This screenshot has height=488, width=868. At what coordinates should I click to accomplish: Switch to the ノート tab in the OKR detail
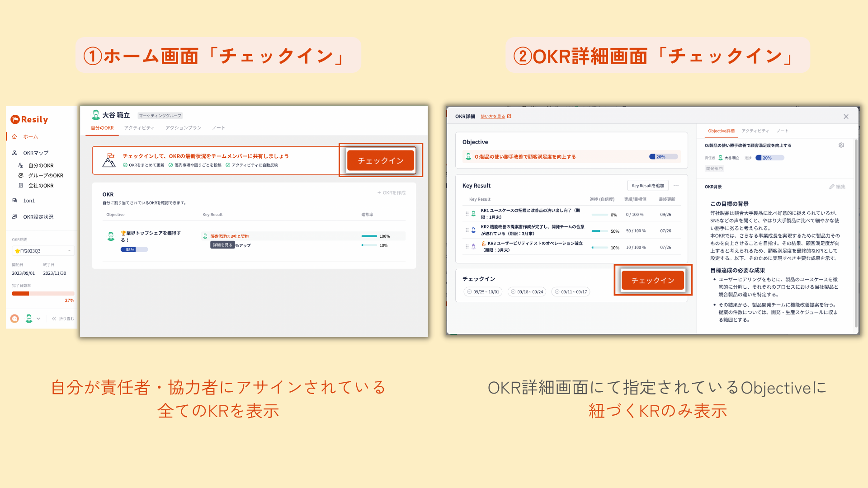click(x=783, y=131)
